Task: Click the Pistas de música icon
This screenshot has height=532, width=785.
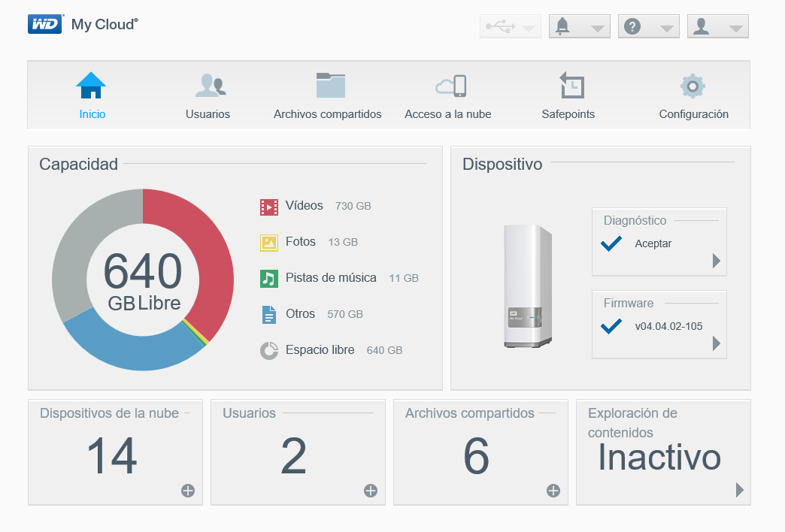Action: pos(269,278)
